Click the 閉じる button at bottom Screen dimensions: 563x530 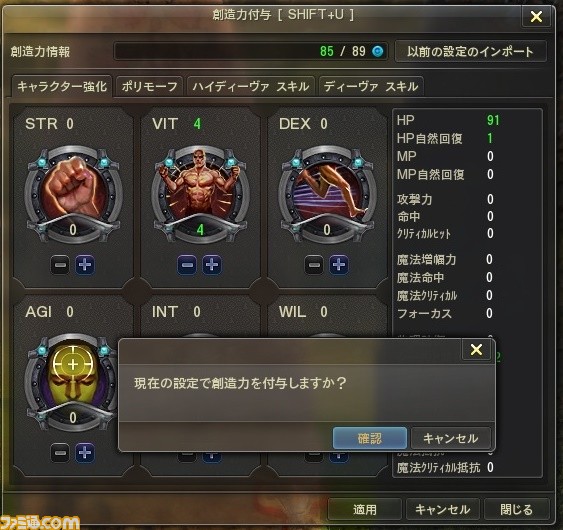coord(516,509)
